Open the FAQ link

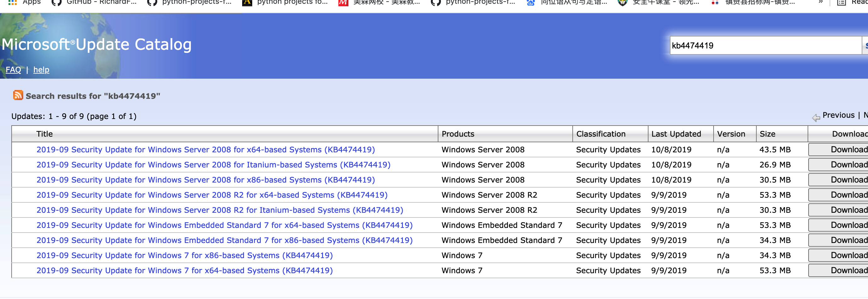pyautogui.click(x=13, y=70)
